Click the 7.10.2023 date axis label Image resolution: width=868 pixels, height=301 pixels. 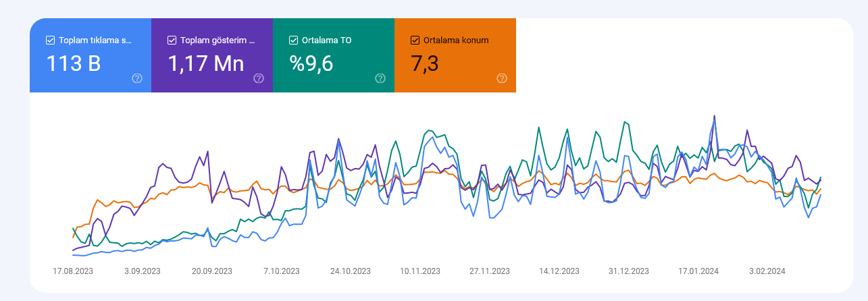pos(282,271)
